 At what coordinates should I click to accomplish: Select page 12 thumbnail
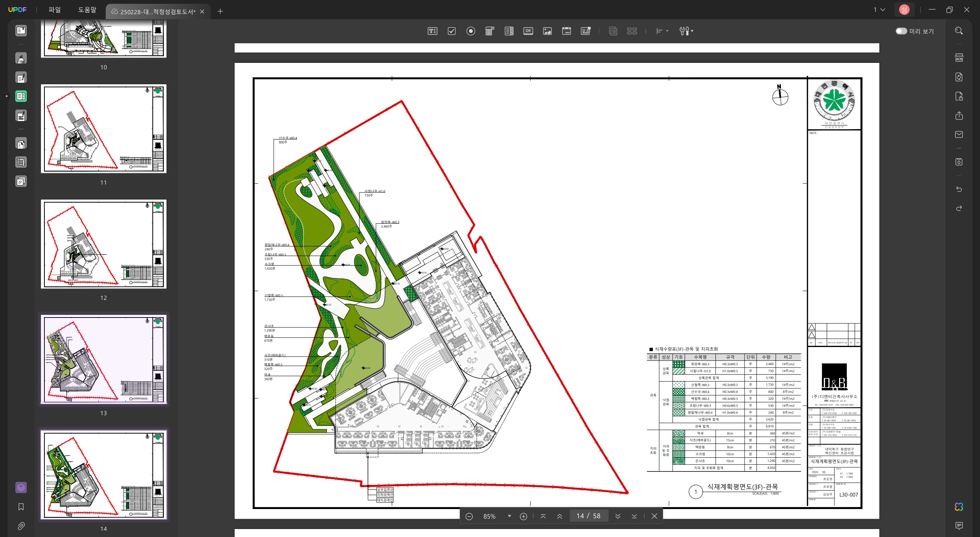pyautogui.click(x=104, y=244)
